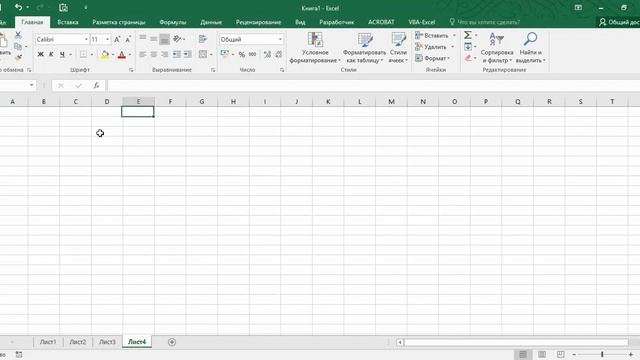Click the Borders icon

pyautogui.click(x=83, y=54)
